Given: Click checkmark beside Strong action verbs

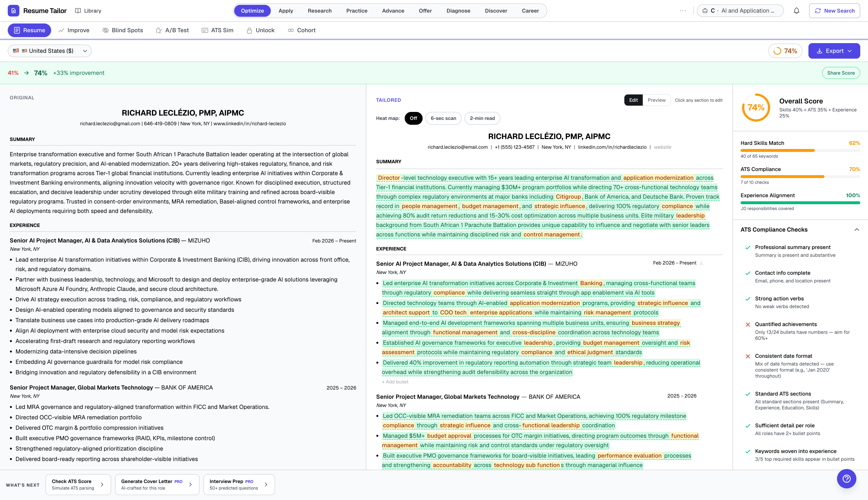Looking at the screenshot, I should 748,299.
